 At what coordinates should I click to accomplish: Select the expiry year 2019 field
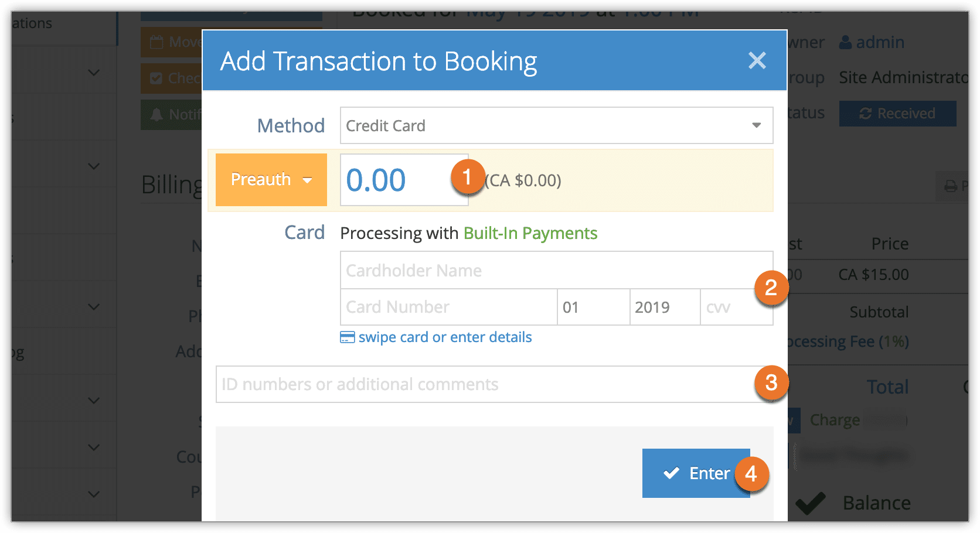[x=665, y=307]
